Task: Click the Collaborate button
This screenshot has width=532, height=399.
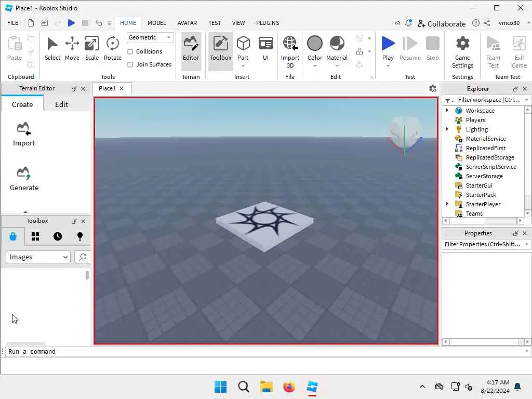Action: click(442, 24)
